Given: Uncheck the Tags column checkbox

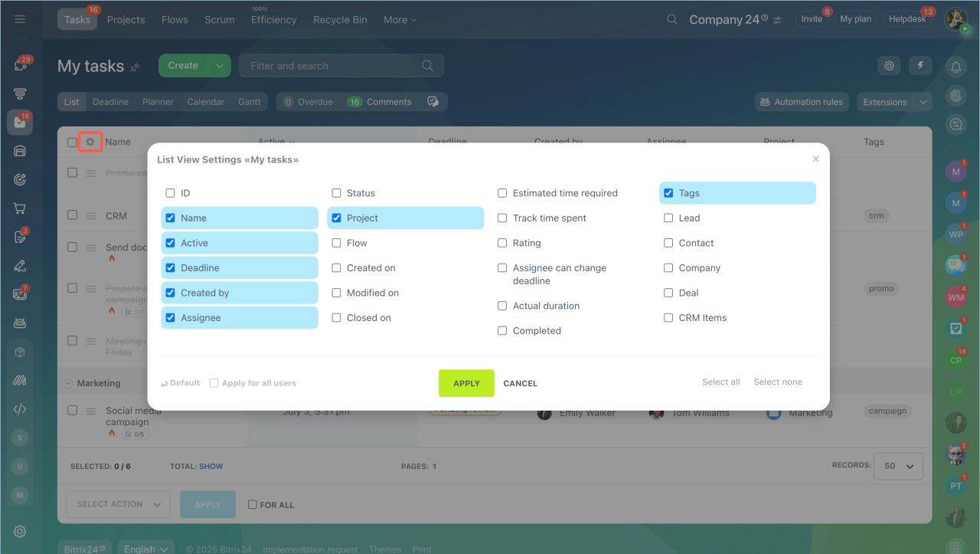Looking at the screenshot, I should (x=668, y=193).
